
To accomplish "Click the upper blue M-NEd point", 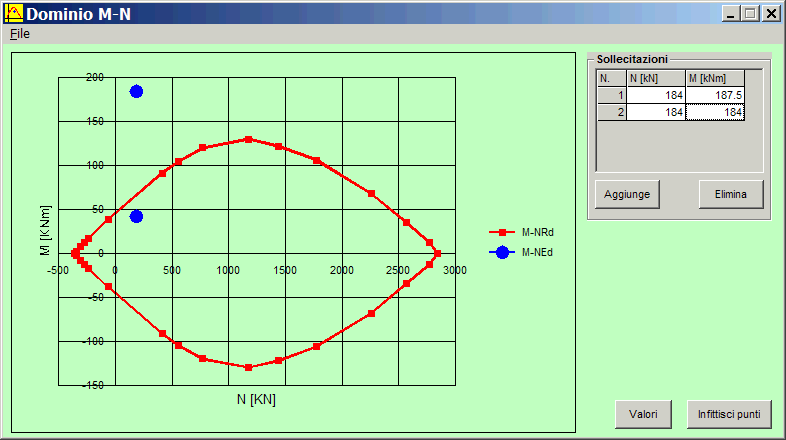I will tap(136, 92).
